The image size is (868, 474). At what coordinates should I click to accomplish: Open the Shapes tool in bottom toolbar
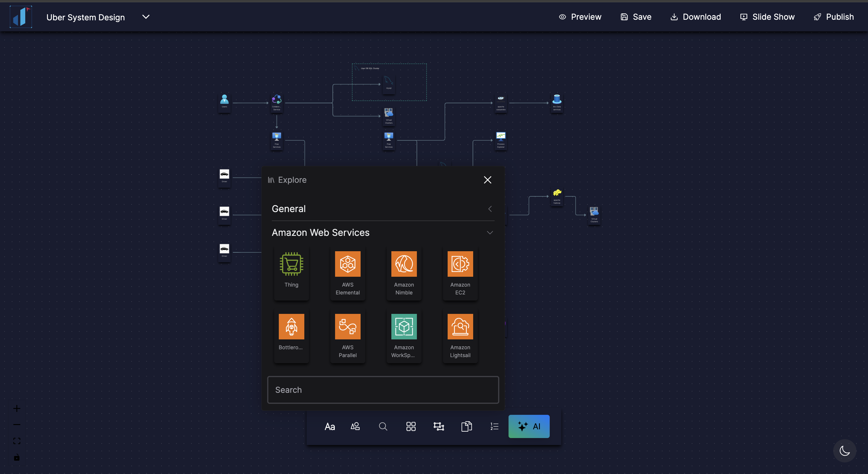(x=355, y=426)
